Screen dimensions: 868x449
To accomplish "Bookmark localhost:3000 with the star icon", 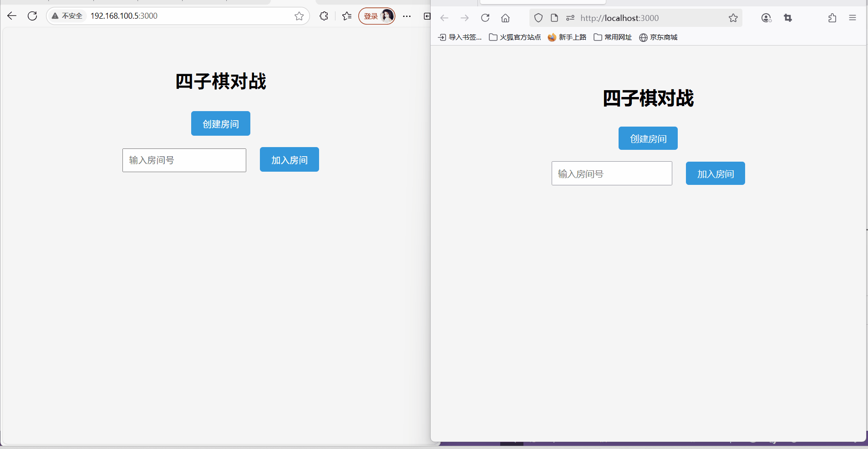I will [x=733, y=18].
